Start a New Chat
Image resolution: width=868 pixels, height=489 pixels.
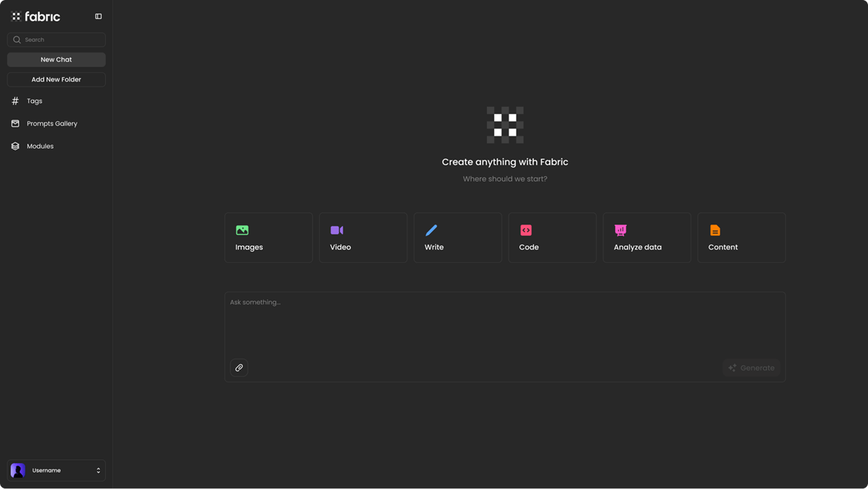pos(56,59)
